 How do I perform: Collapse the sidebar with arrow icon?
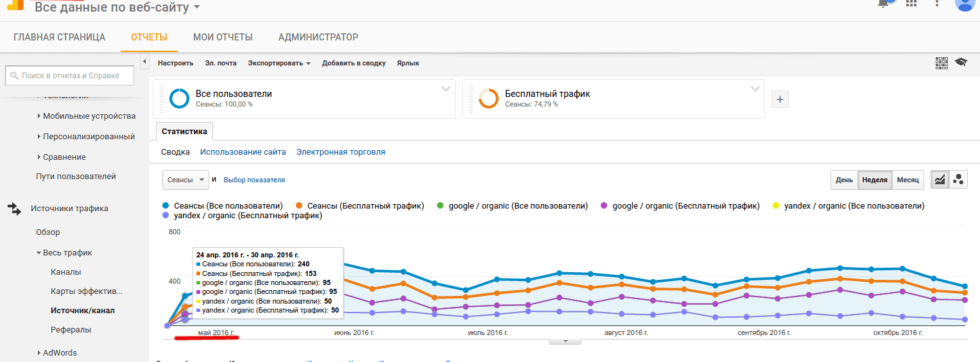point(144,62)
